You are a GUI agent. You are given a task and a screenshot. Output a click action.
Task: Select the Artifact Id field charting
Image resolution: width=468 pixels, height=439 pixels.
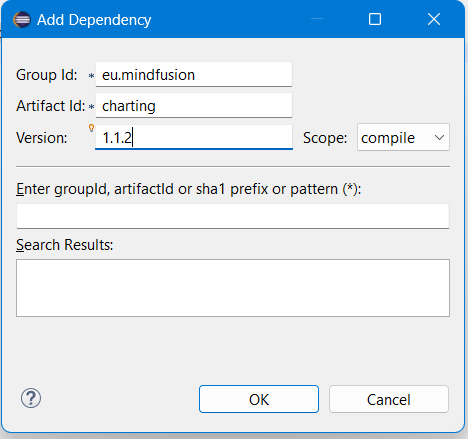[194, 105]
